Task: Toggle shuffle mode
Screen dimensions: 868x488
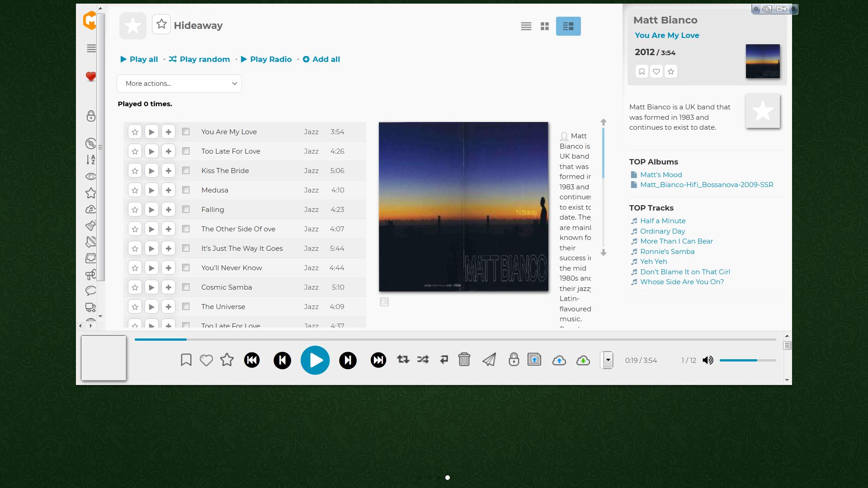Action: tap(423, 360)
